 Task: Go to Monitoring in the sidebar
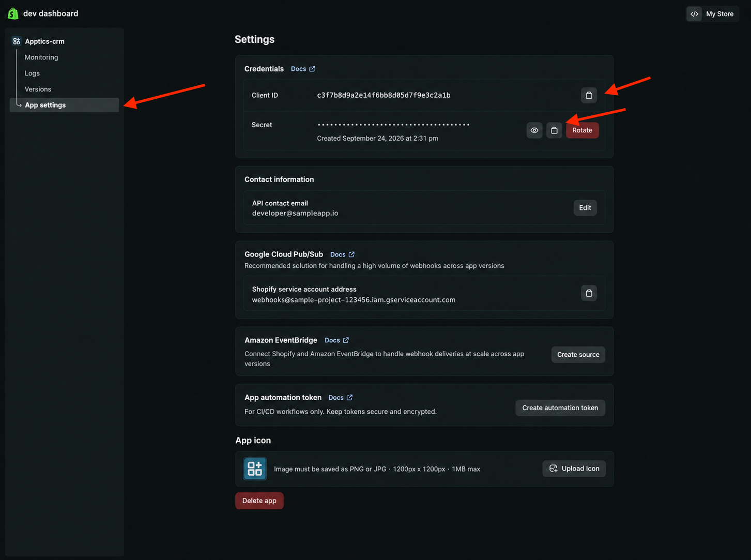41,57
